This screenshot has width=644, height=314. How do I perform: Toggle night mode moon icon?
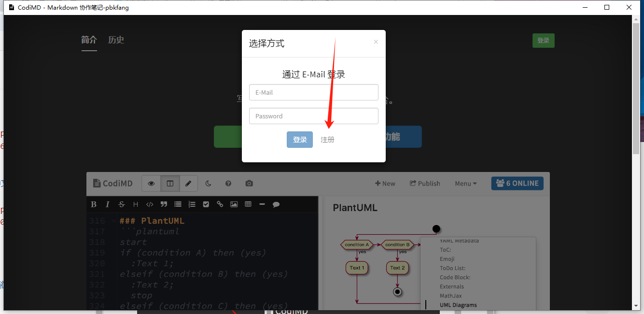click(209, 184)
